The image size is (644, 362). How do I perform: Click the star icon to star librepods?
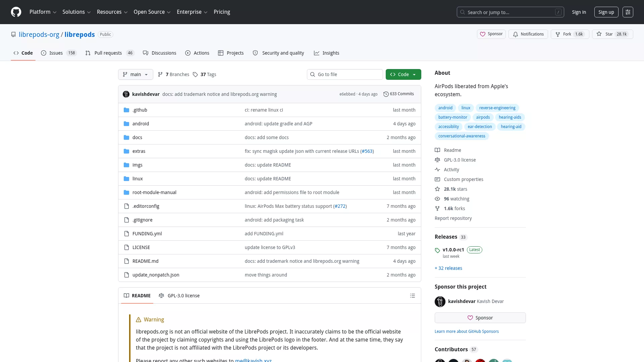pos(599,34)
